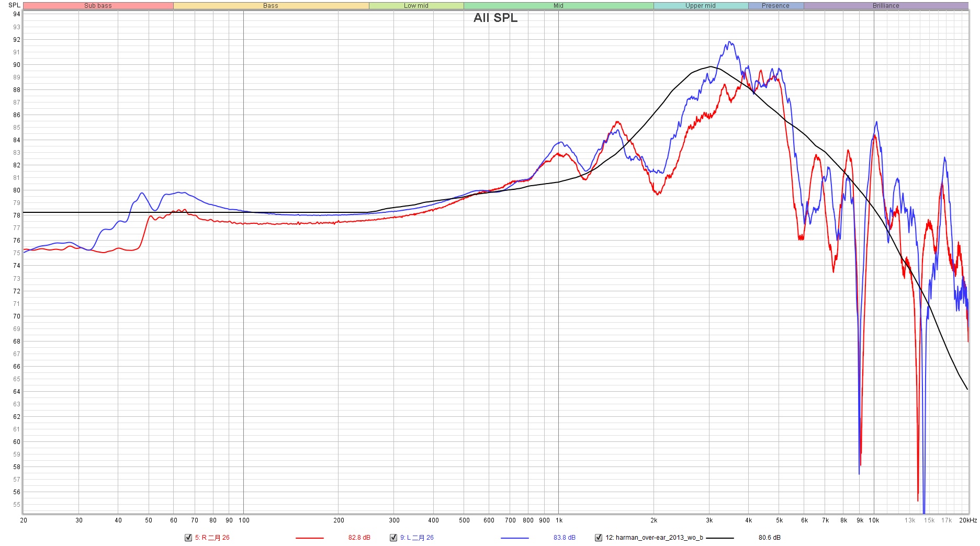This screenshot has height=546, width=980.
Task: Click the 83.8 dB readout value
Action: click(565, 538)
